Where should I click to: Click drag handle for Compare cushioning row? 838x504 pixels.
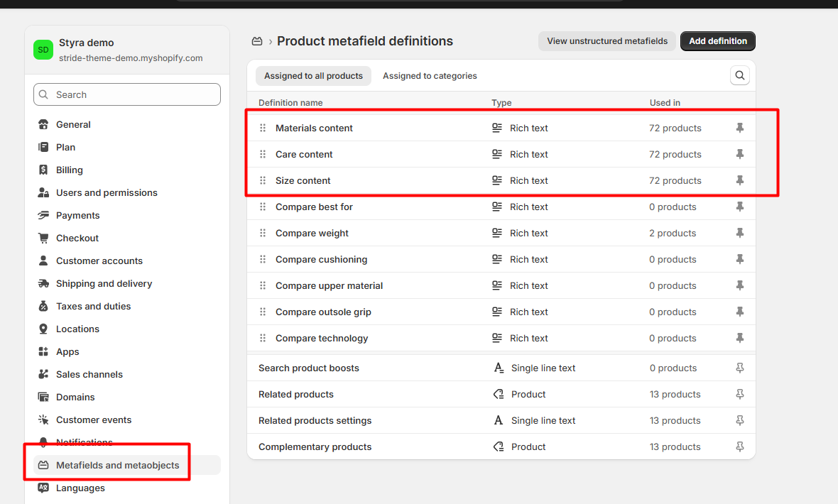click(x=263, y=259)
